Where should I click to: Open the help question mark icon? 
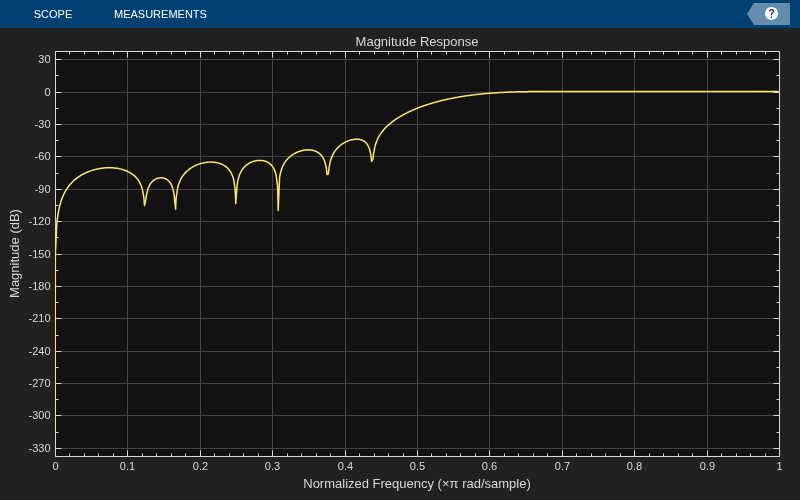[x=770, y=14]
